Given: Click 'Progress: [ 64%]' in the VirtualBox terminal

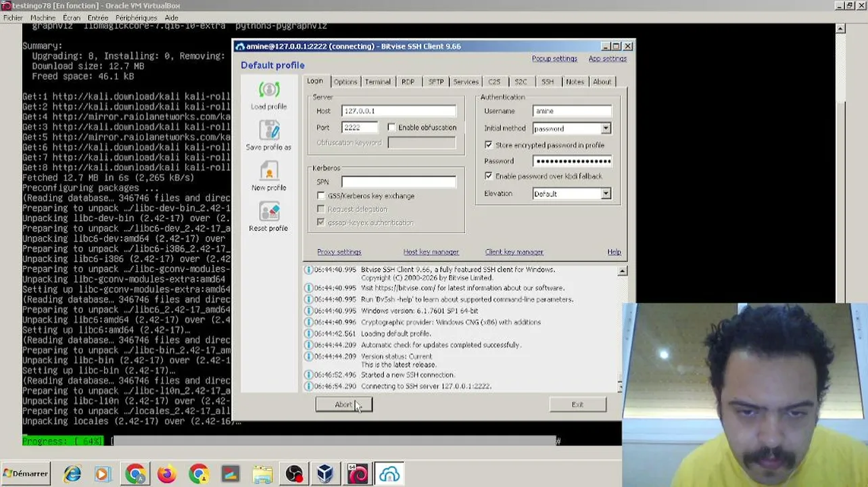Looking at the screenshot, I should 64,441.
